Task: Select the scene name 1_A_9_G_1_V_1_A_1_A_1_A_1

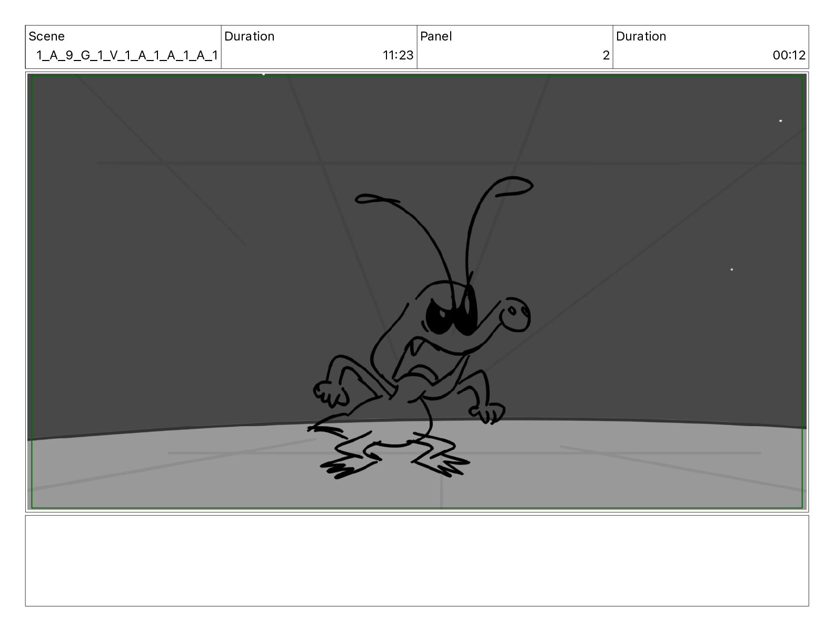Action: [126, 55]
